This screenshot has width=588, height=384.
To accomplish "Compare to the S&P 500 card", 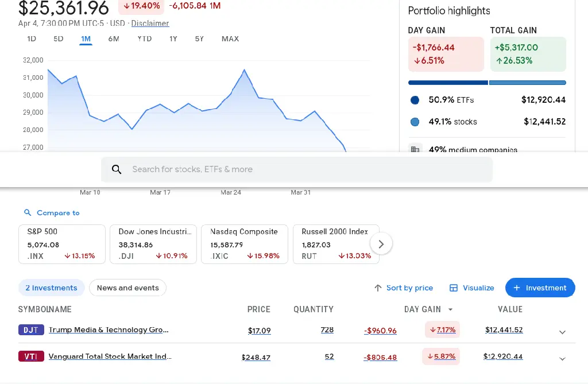I will [x=62, y=245].
